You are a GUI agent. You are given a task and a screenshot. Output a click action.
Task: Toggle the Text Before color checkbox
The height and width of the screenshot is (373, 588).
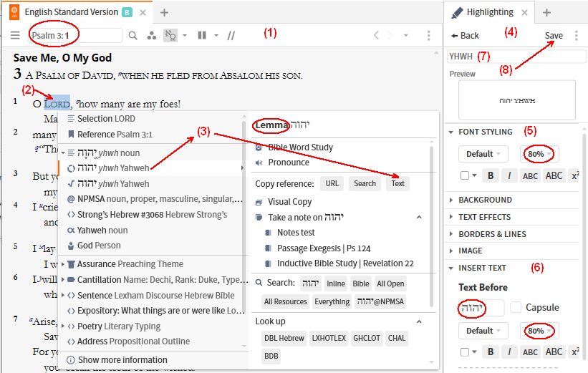(465, 352)
